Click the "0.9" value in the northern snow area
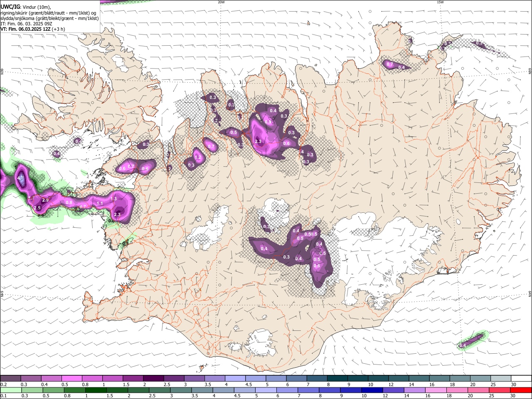 pos(268,122)
